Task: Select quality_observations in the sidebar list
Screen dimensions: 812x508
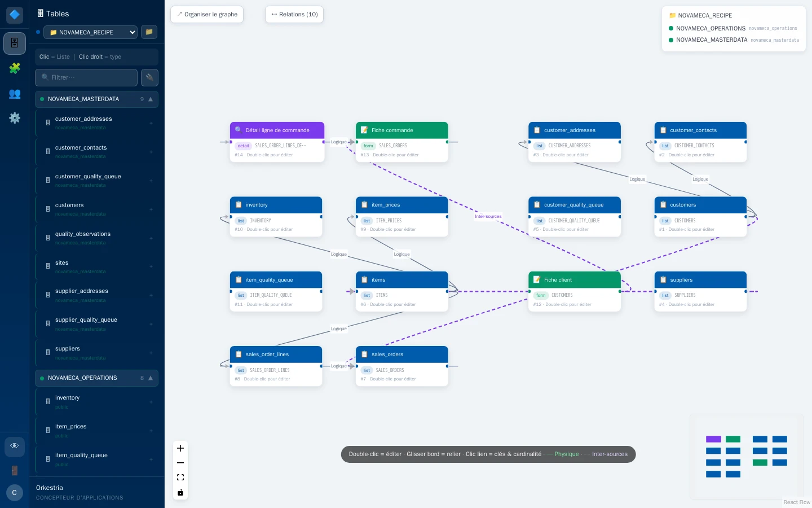Action: (96, 238)
